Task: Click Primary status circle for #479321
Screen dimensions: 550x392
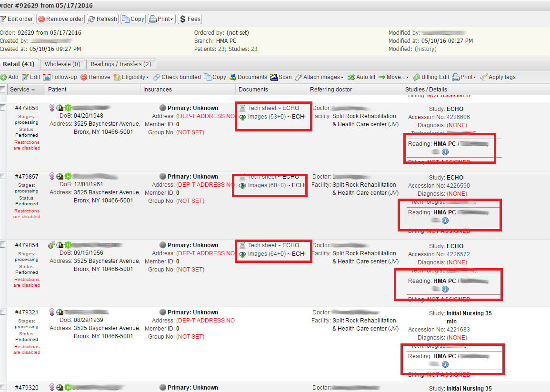Action: click(162, 312)
